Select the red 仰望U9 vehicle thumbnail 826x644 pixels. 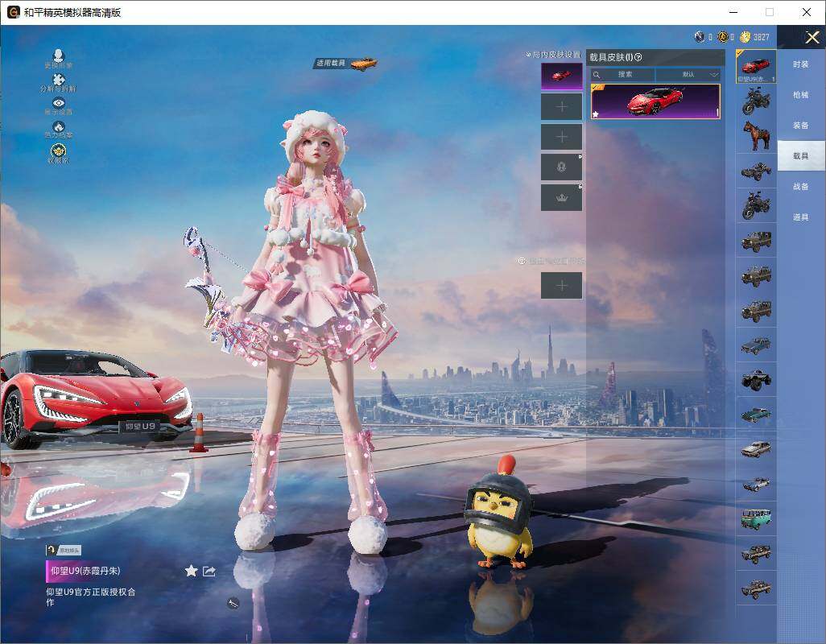point(756,66)
